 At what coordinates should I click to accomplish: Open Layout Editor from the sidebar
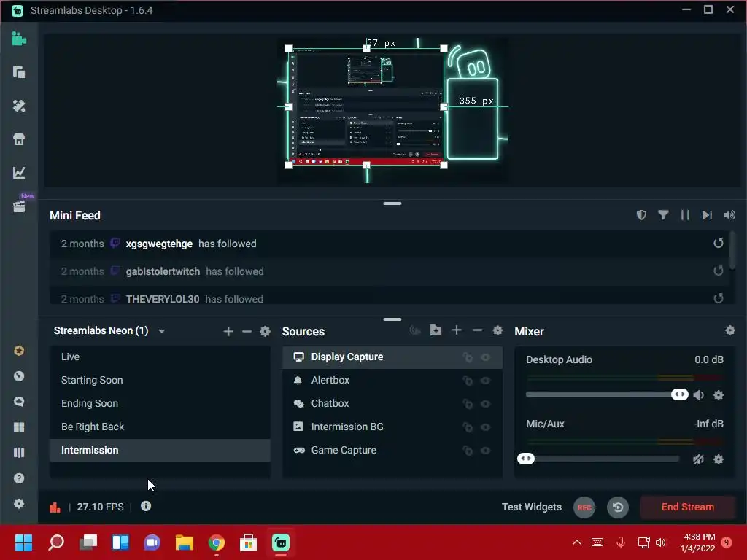click(x=18, y=72)
